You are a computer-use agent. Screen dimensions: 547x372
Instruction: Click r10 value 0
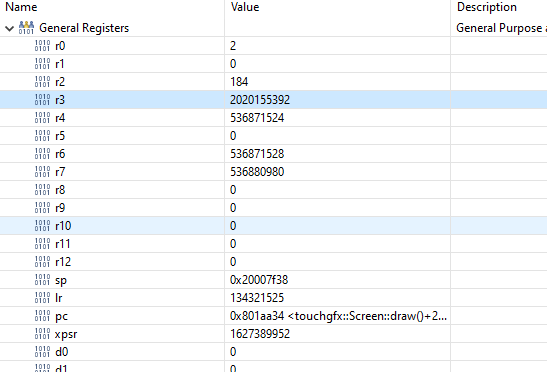(x=233, y=226)
